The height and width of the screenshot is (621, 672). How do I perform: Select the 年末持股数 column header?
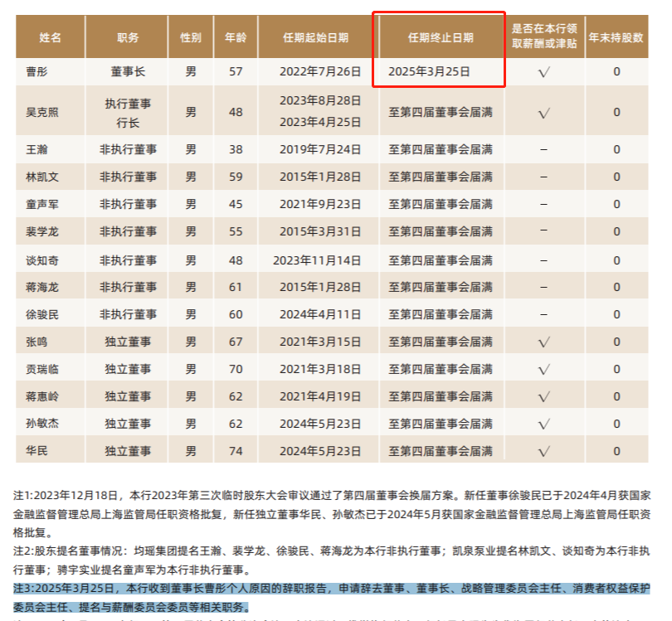(616, 38)
